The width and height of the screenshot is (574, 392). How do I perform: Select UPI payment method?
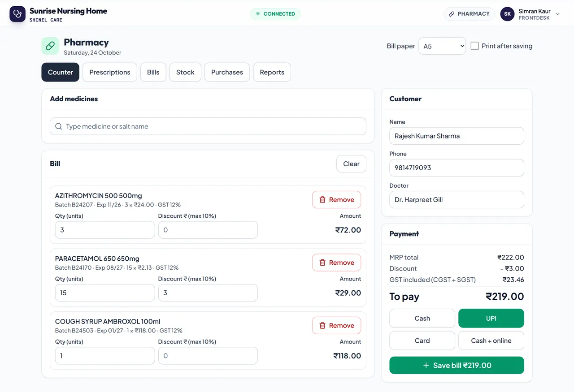coord(491,318)
